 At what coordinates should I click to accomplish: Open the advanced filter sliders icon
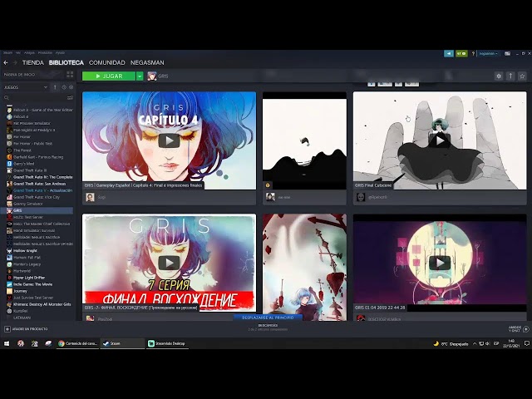[x=70, y=98]
